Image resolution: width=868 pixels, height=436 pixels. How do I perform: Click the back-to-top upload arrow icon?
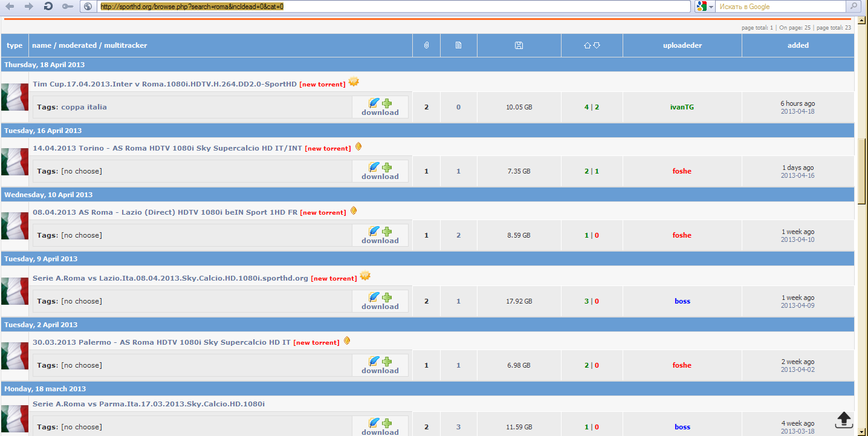pyautogui.click(x=844, y=419)
